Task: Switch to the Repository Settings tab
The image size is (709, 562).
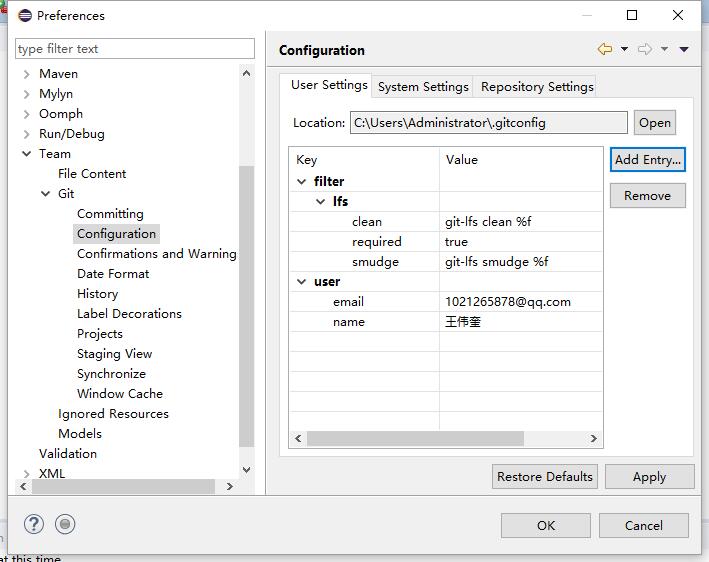Action: point(537,86)
